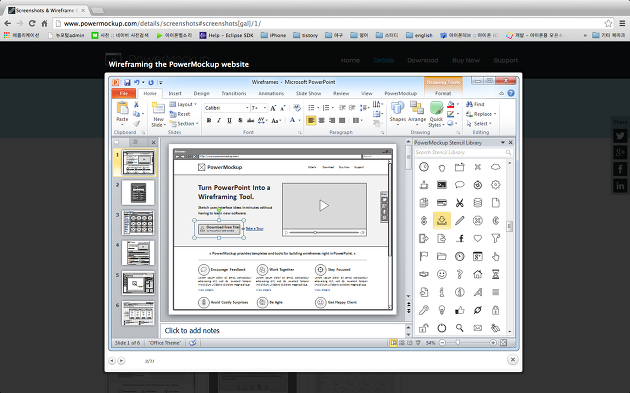Click Save icon in PowerPoint quick access
The width and height of the screenshot is (630, 393).
(x=127, y=82)
